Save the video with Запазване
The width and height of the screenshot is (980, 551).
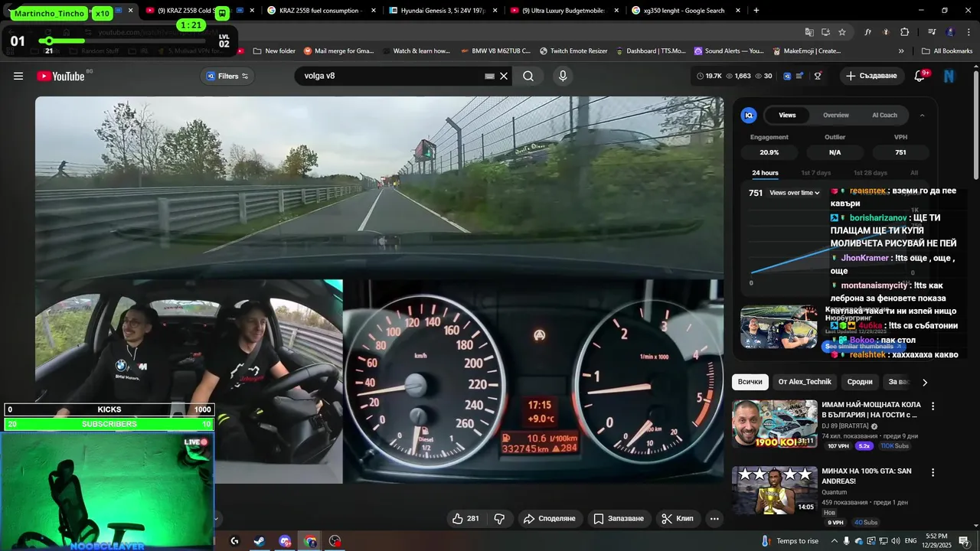[619, 518]
